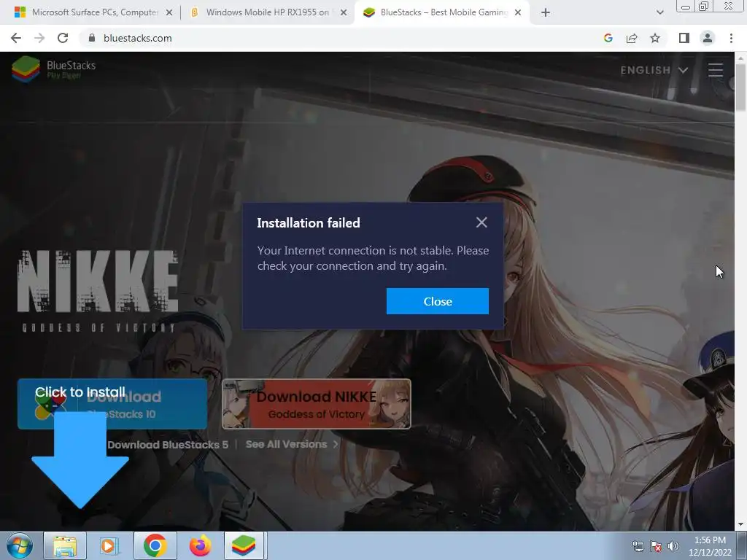
Task: Click the share page icon
Action: [632, 38]
